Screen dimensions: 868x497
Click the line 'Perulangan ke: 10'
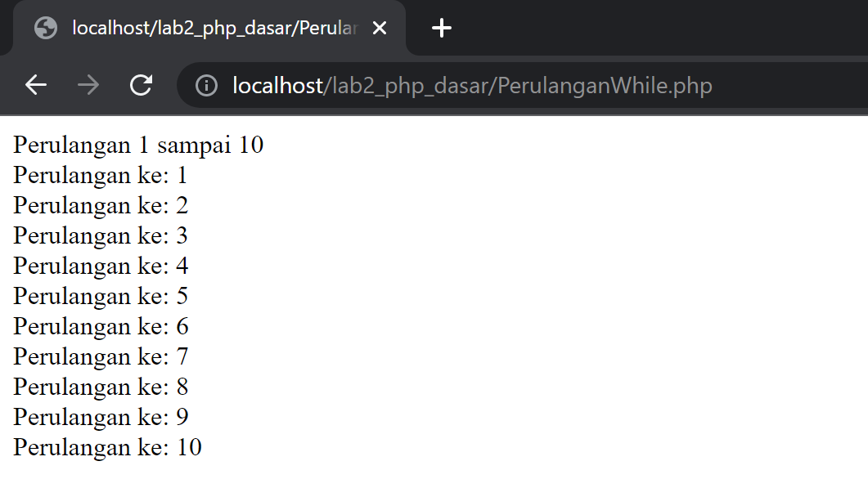click(x=106, y=447)
